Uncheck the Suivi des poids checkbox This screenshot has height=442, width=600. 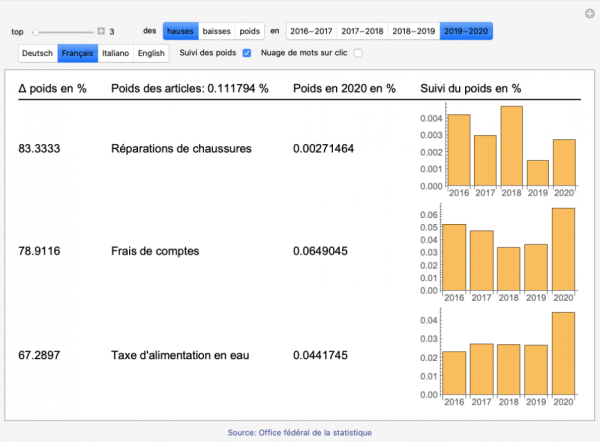point(247,53)
